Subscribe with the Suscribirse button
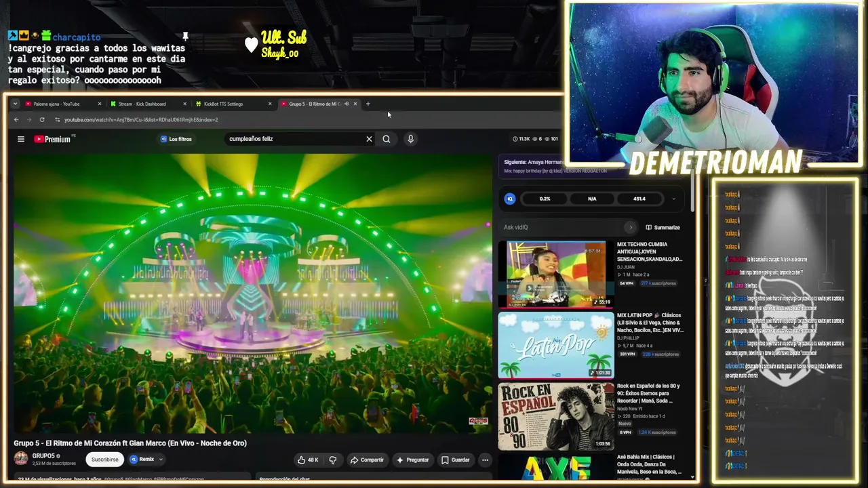Image resolution: width=868 pixels, height=488 pixels. click(x=104, y=460)
